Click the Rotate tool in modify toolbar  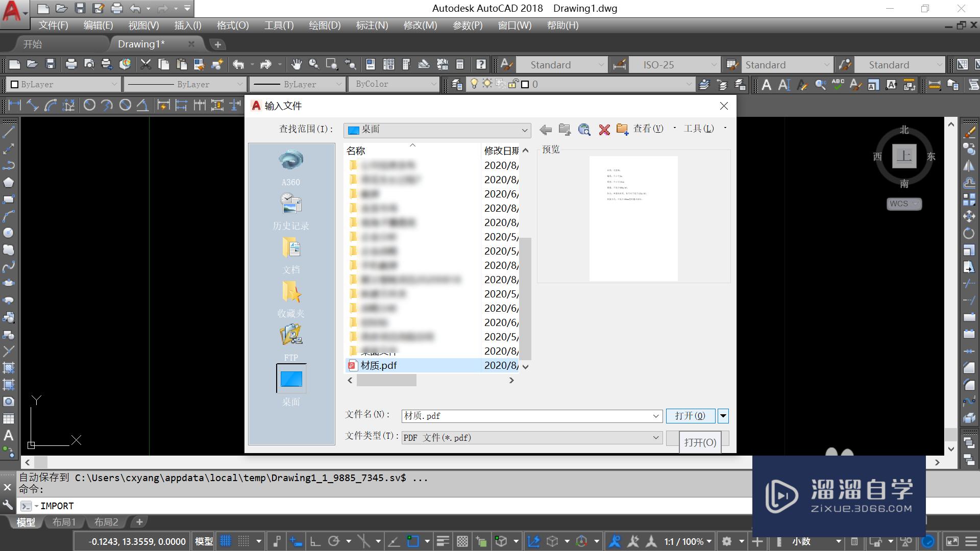tap(969, 233)
